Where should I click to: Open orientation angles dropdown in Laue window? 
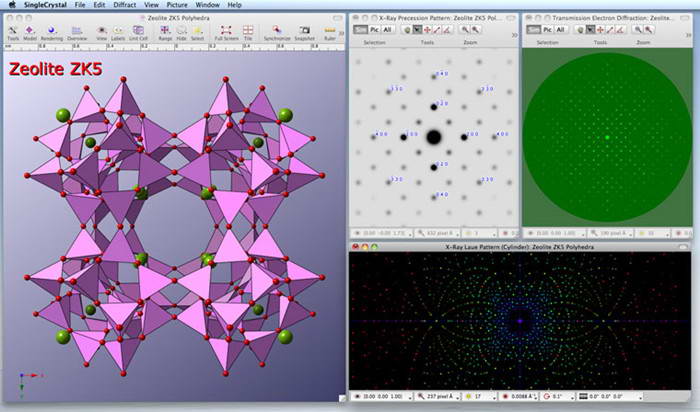pos(610,396)
